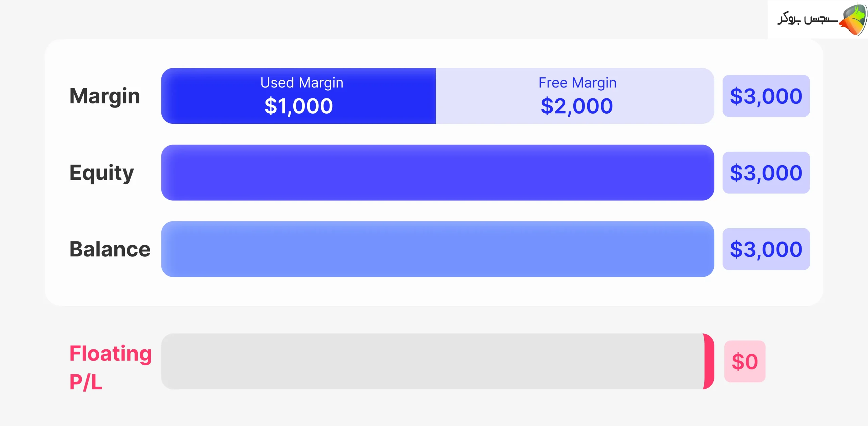Click the purple Equity bar

tap(437, 173)
